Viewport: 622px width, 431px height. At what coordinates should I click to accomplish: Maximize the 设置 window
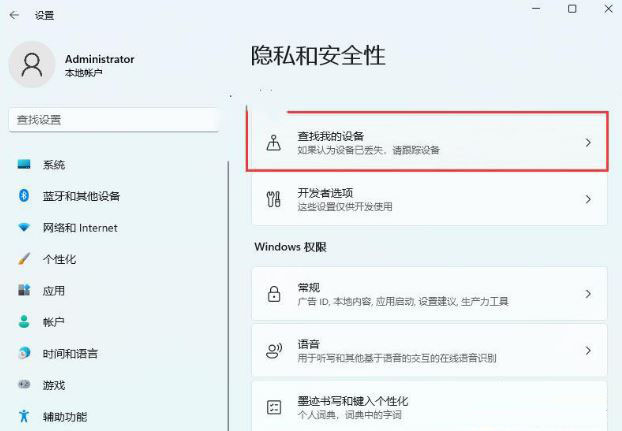tap(572, 9)
